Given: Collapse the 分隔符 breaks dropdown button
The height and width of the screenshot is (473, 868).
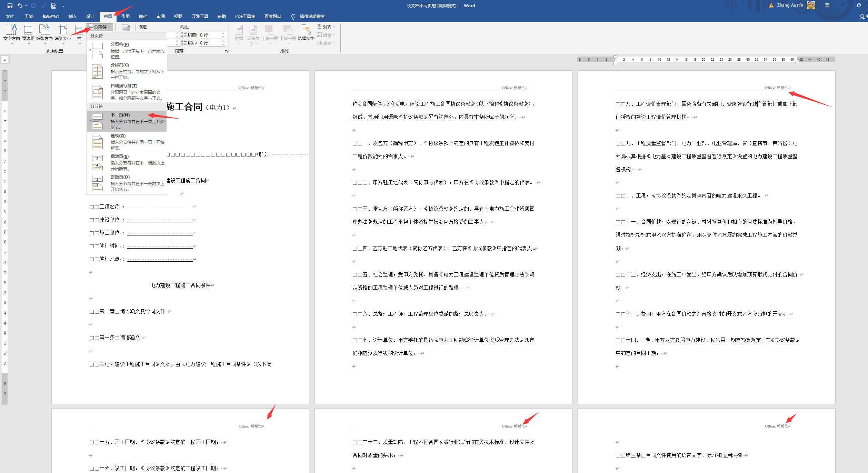Looking at the screenshot, I should (100, 27).
